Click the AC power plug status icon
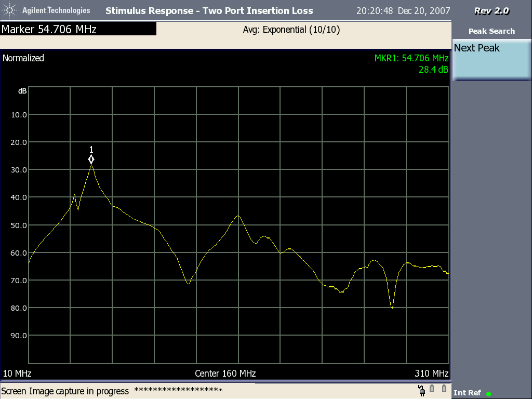532x399 pixels. click(421, 391)
